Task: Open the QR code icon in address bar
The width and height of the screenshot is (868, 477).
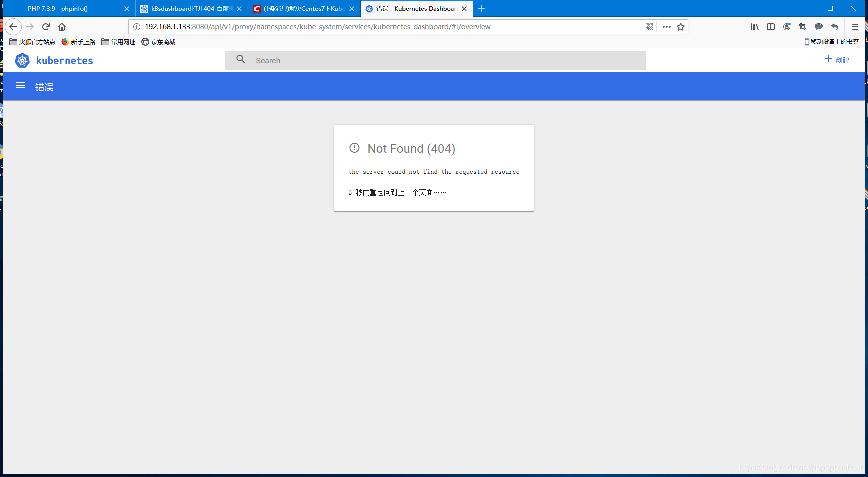Action: (649, 27)
